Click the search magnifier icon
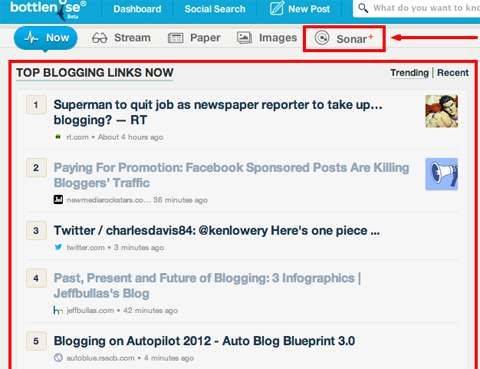This screenshot has width=480, height=369. tap(363, 8)
